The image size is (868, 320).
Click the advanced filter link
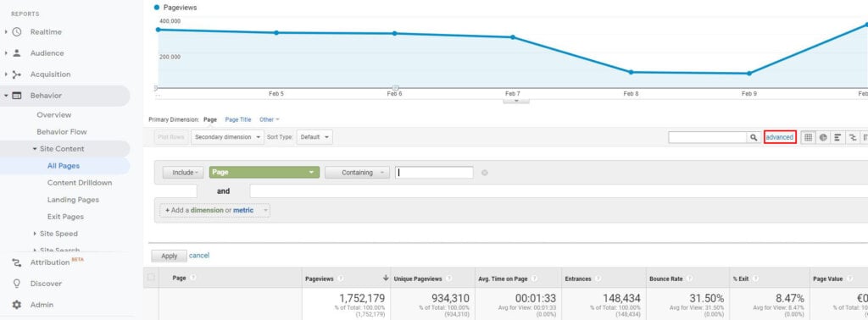[780, 137]
